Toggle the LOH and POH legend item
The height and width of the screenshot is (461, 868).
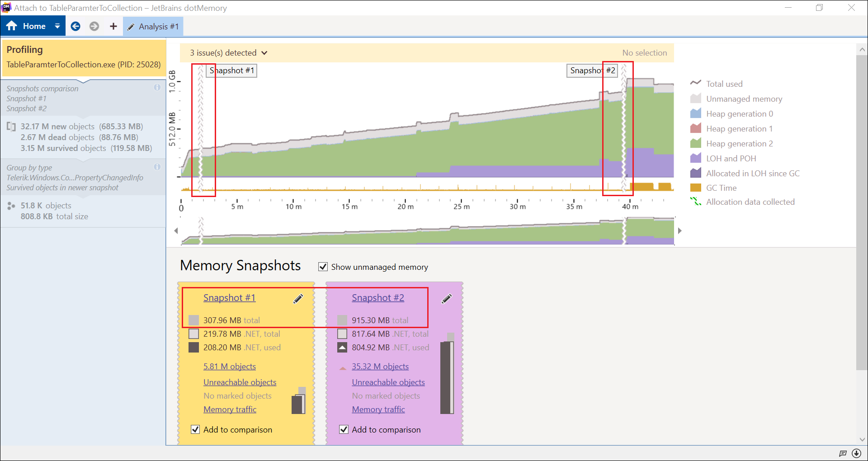coord(723,158)
